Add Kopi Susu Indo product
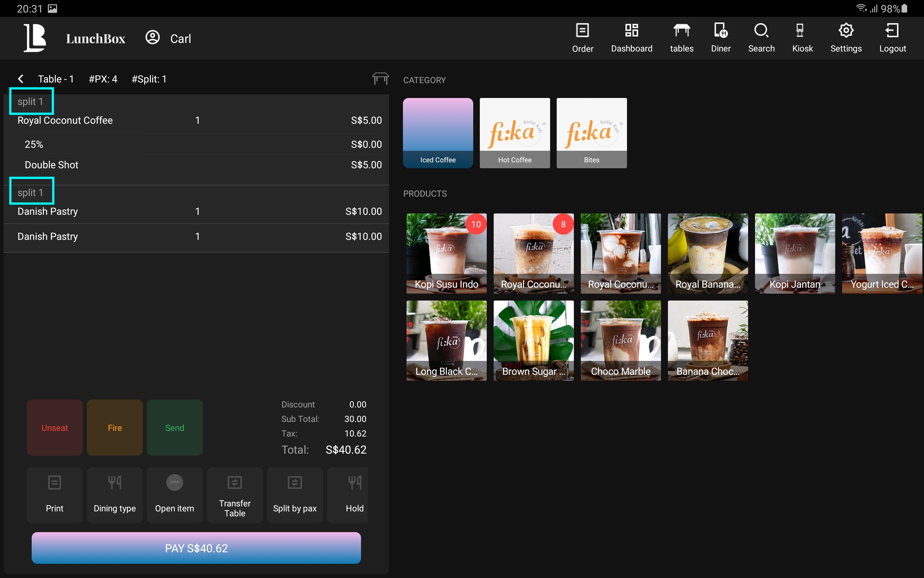 [446, 253]
